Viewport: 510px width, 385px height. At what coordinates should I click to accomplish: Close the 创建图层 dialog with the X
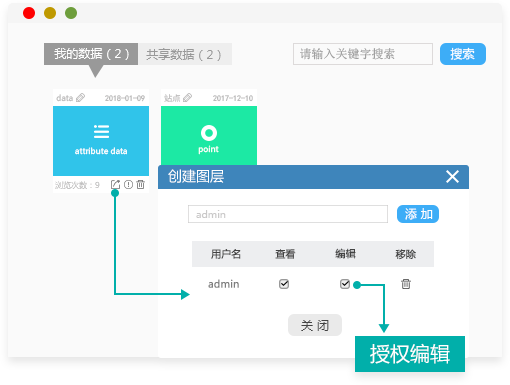(452, 177)
